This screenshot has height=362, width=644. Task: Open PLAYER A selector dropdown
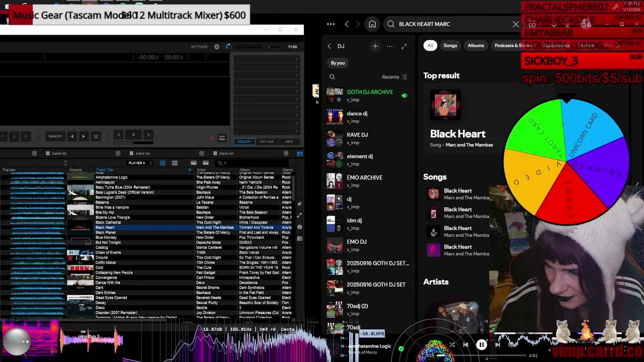point(140,163)
